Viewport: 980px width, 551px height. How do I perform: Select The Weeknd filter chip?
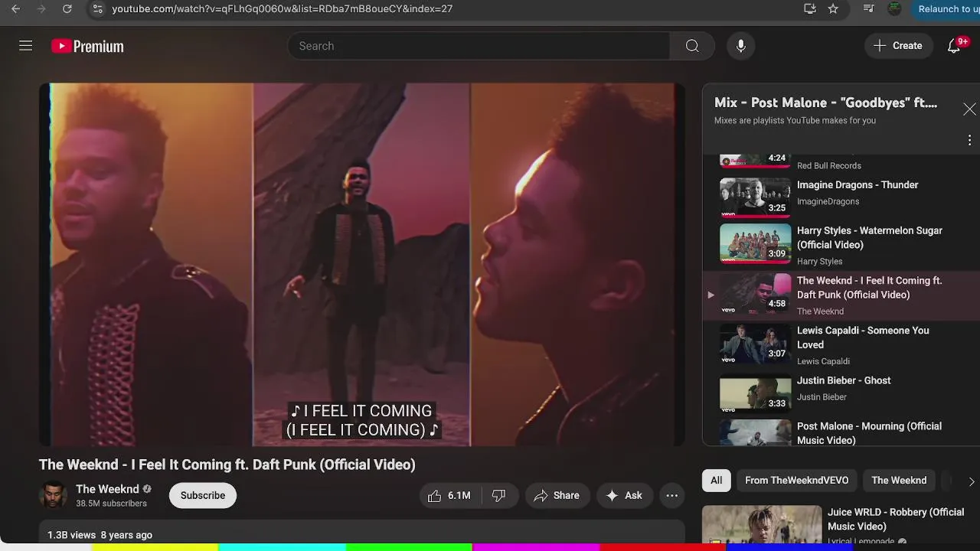point(899,481)
